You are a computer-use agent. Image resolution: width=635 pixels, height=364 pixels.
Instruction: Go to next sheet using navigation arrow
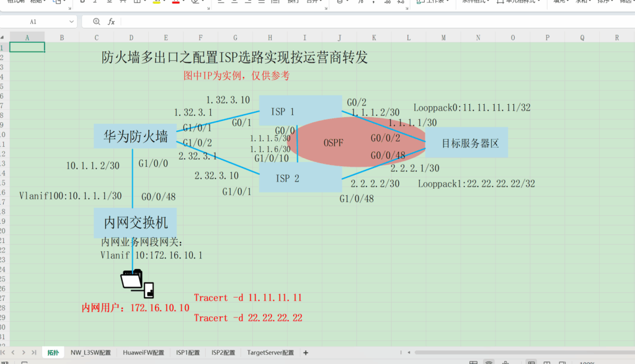click(24, 352)
